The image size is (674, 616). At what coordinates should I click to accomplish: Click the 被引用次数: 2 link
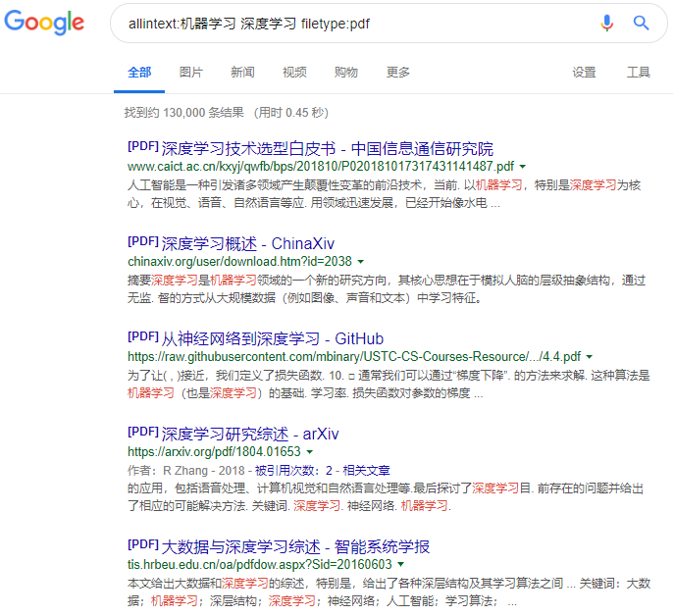293,471
